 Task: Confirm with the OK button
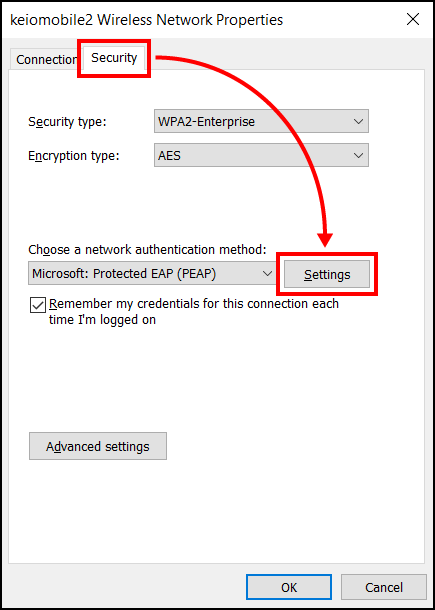(289, 587)
